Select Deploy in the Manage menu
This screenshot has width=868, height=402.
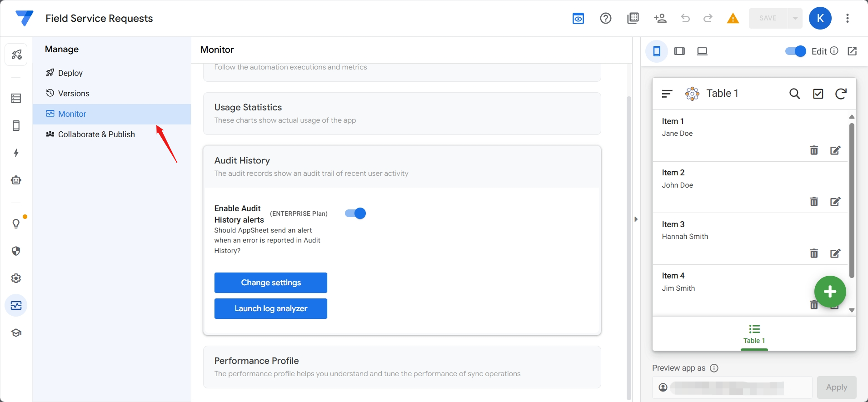[x=112, y=73]
